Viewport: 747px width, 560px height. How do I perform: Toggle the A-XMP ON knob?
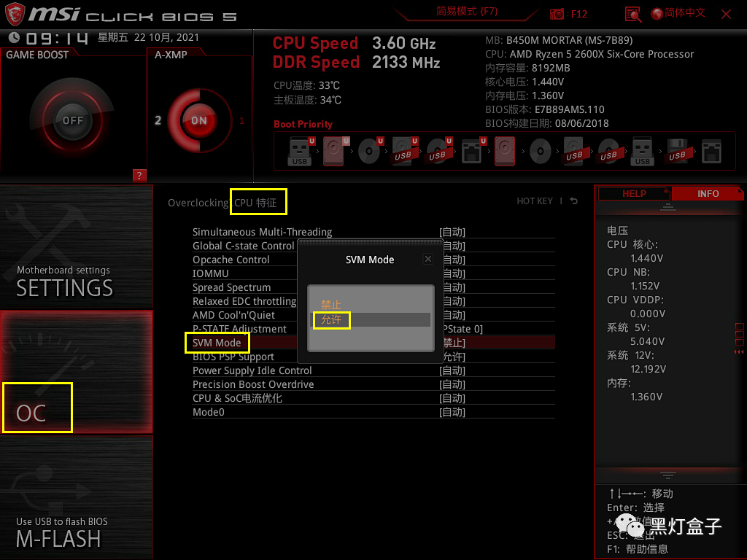pos(199,120)
